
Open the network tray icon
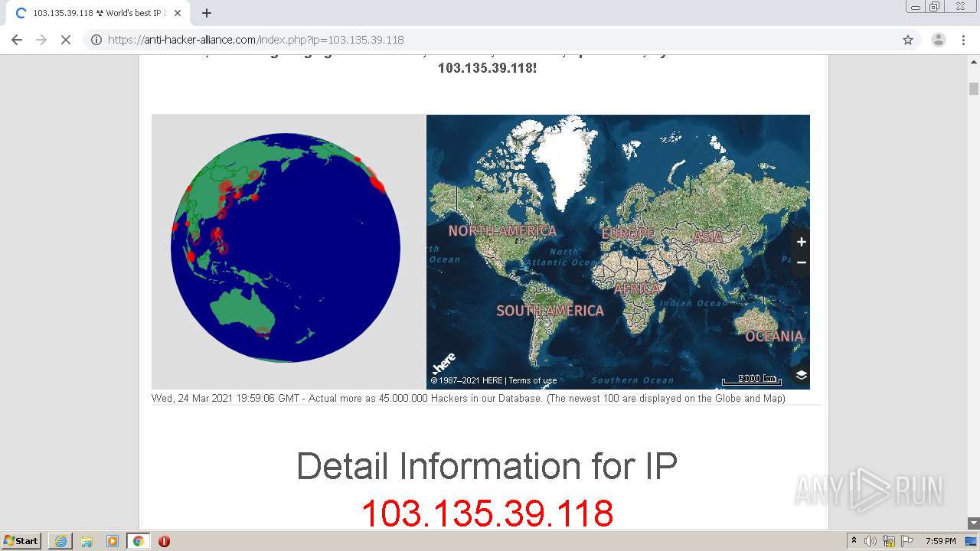click(889, 541)
